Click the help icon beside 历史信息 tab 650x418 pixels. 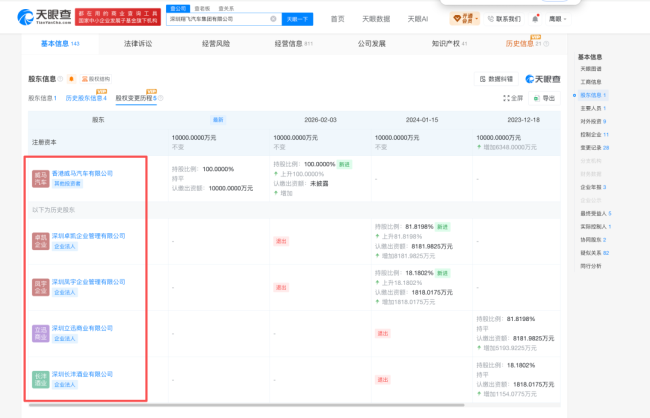546,44
